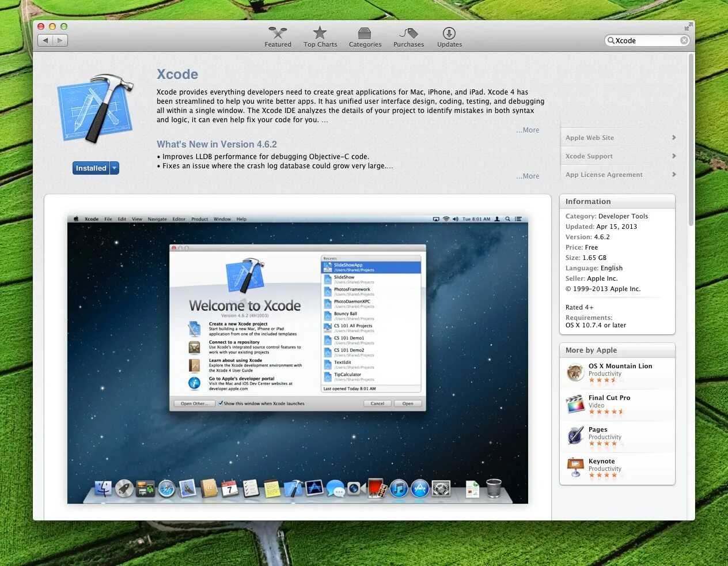Select the Keynote title text
Image resolution: width=728 pixels, height=566 pixels.
(601, 461)
